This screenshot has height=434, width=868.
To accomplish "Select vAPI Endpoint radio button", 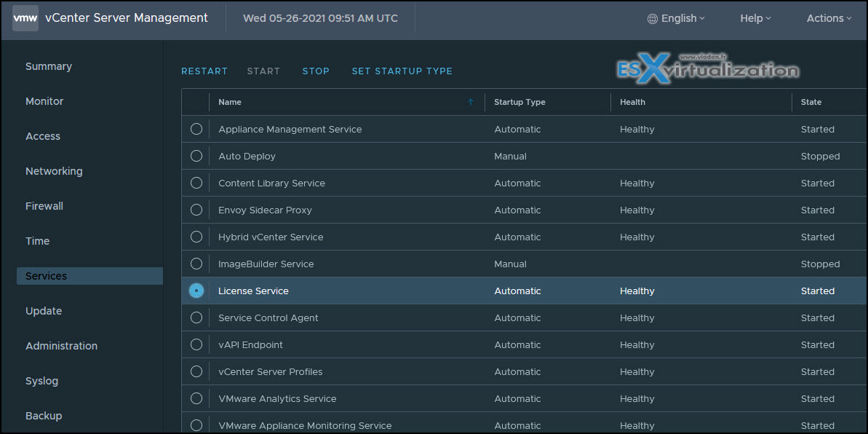I will pyautogui.click(x=196, y=344).
